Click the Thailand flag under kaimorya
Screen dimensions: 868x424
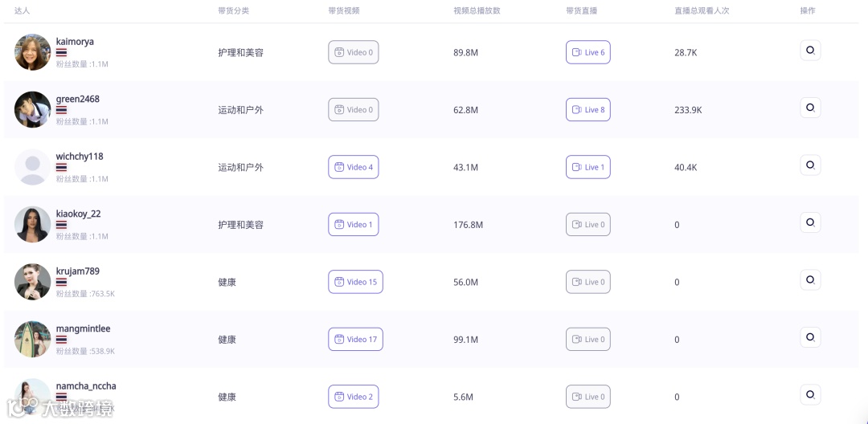(61, 53)
